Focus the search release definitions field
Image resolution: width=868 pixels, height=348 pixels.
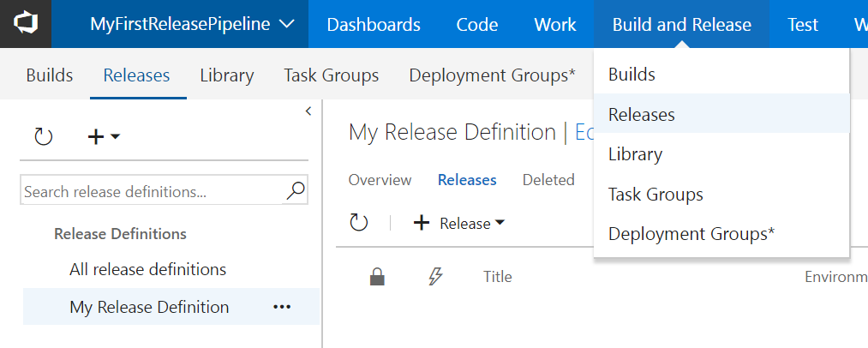[153, 191]
